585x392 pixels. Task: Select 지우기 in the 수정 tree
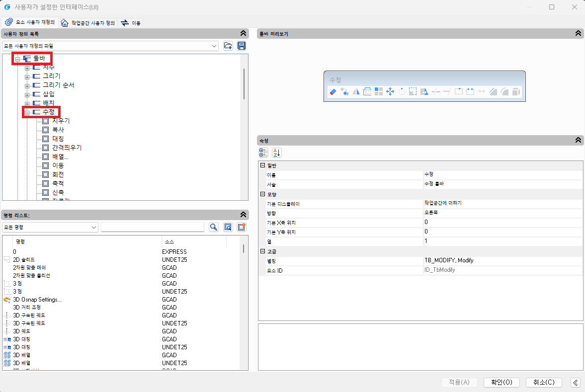61,121
